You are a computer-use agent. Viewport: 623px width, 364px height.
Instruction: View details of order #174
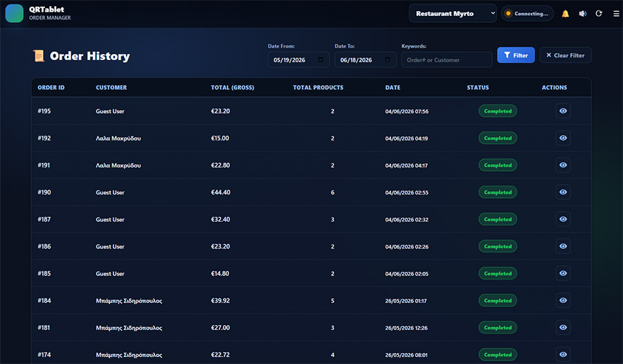[563, 354]
